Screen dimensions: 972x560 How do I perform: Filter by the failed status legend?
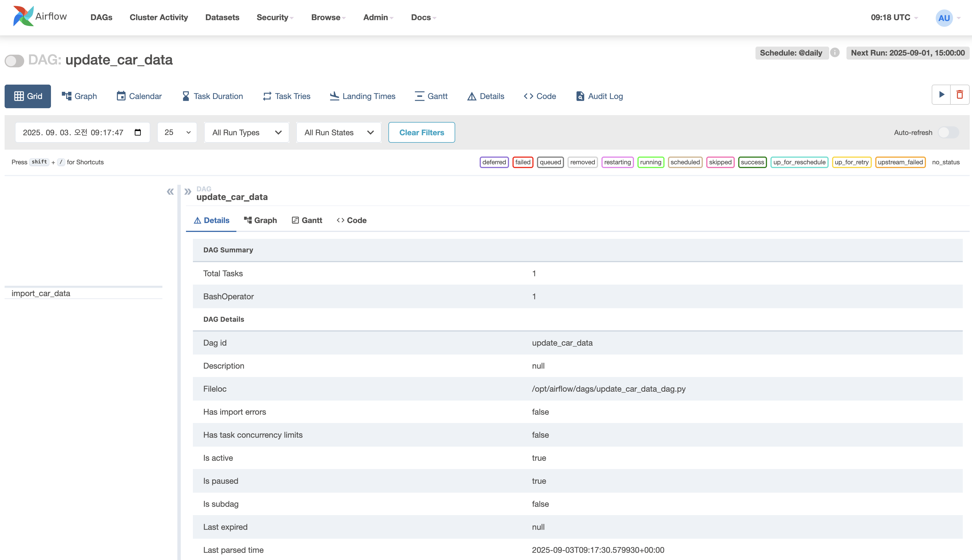click(523, 162)
